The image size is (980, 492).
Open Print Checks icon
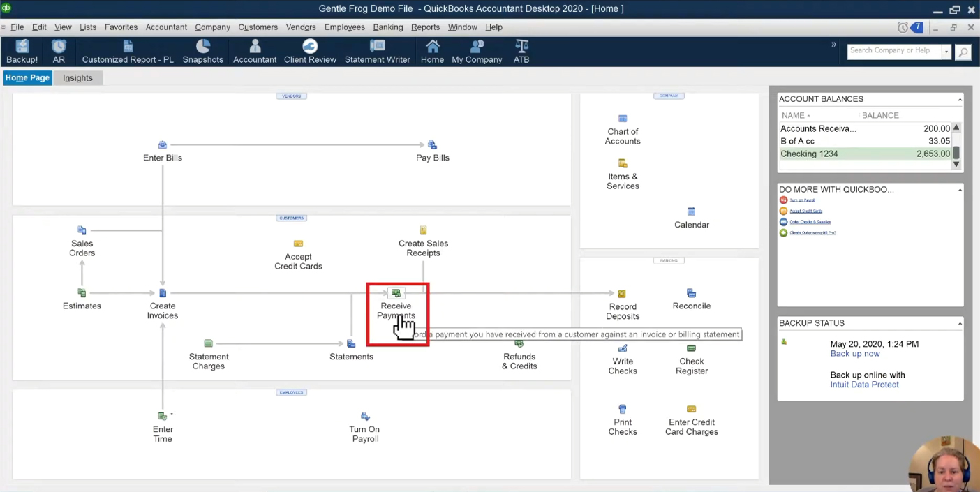[623, 409]
